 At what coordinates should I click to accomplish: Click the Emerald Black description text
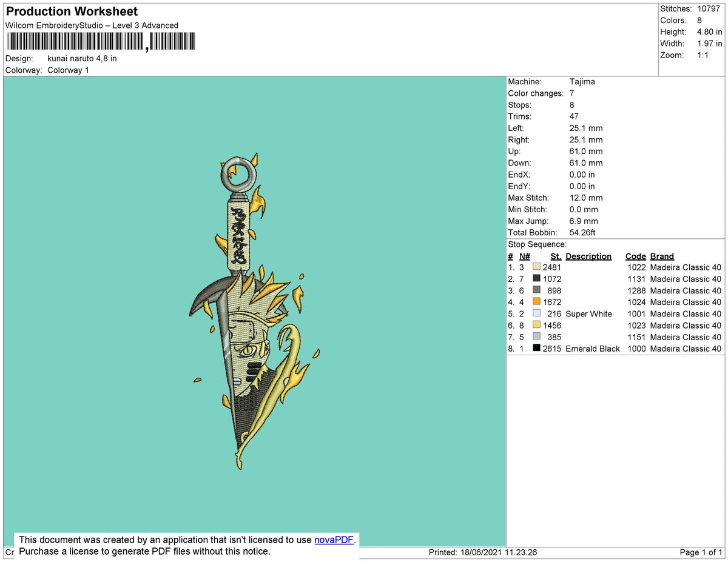[x=593, y=349]
